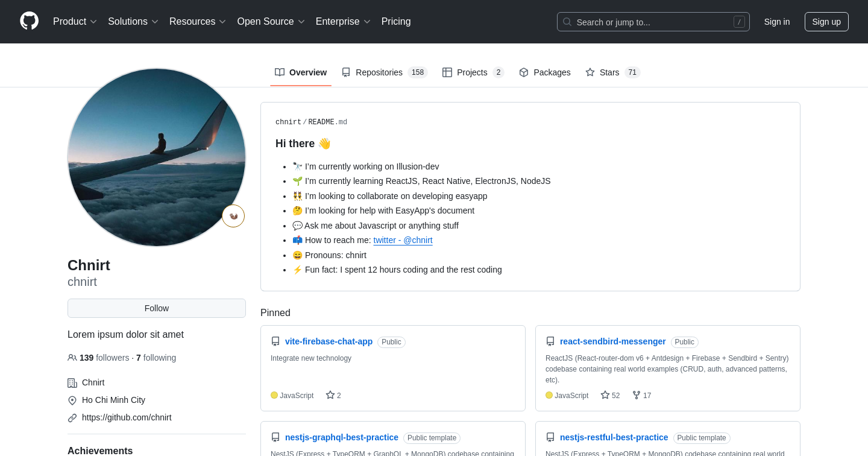View stargazers of vite-firebase-chat-app
This screenshot has width=868, height=456.
333,395
